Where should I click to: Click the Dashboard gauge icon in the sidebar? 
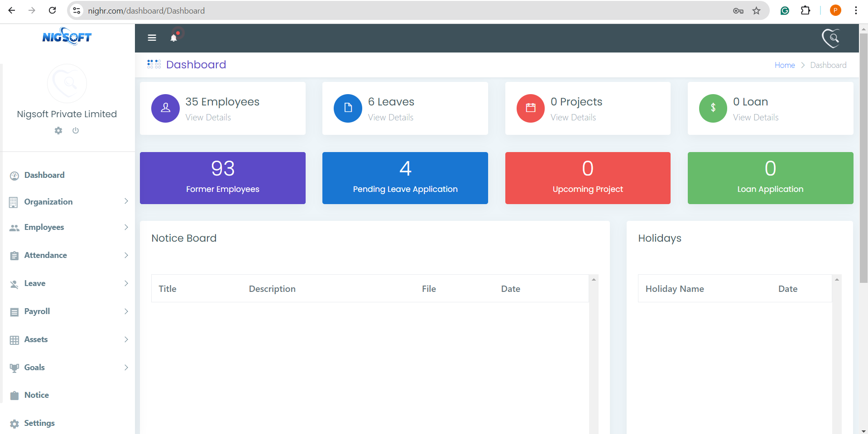(14, 176)
